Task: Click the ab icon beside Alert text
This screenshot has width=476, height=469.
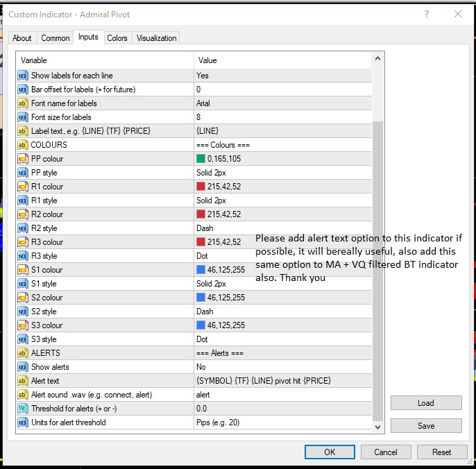Action: click(23, 381)
